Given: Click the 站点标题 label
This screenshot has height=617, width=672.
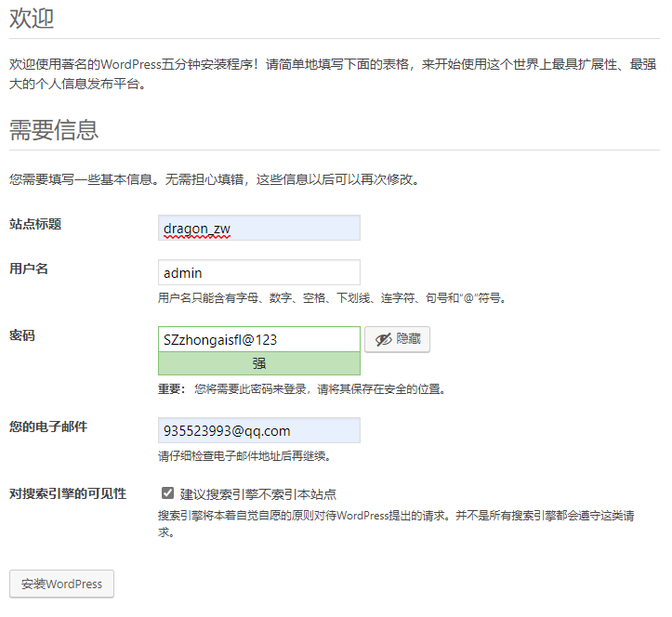Looking at the screenshot, I should (x=35, y=224).
